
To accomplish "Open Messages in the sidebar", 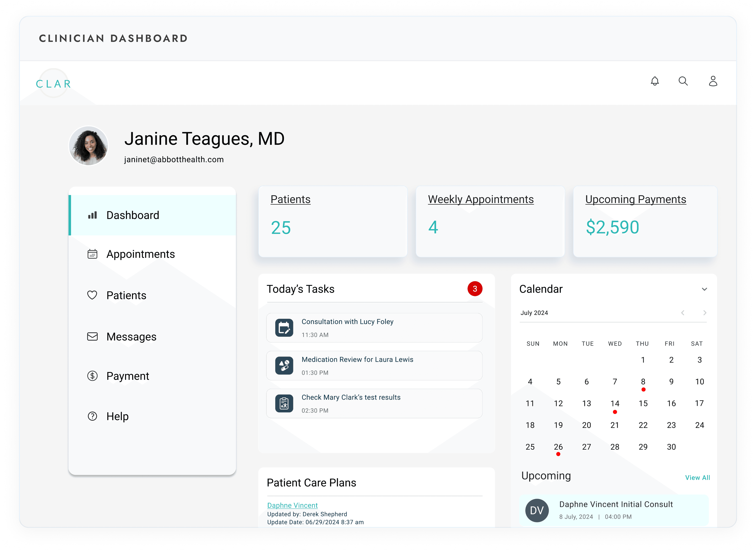I will coord(131,337).
